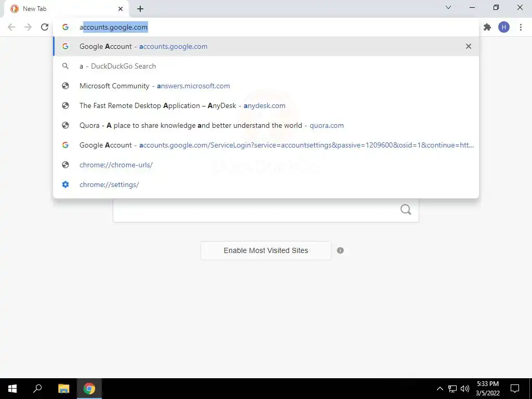
Task: Close the New Tab tab
Action: [121, 9]
